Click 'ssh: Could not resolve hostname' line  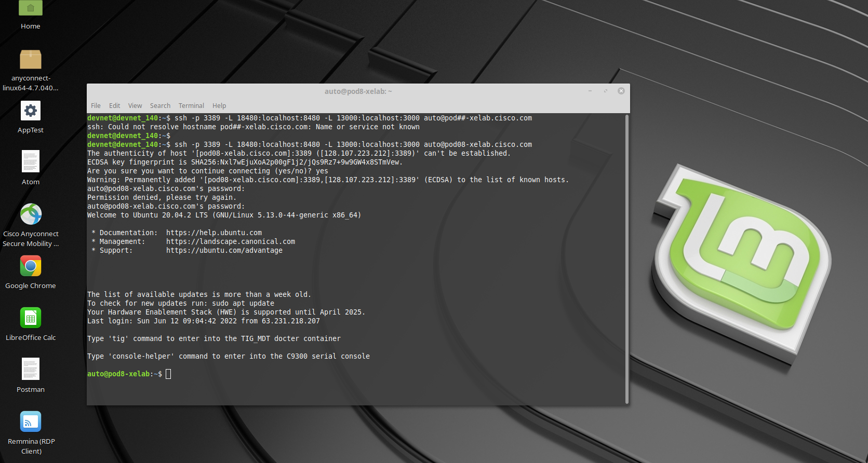pos(253,127)
